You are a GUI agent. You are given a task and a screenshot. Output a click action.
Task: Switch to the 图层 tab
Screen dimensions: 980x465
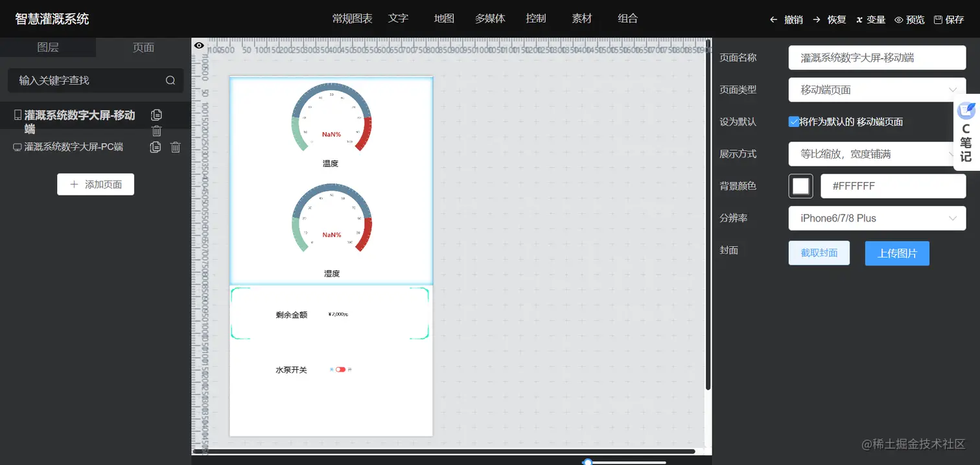48,47
